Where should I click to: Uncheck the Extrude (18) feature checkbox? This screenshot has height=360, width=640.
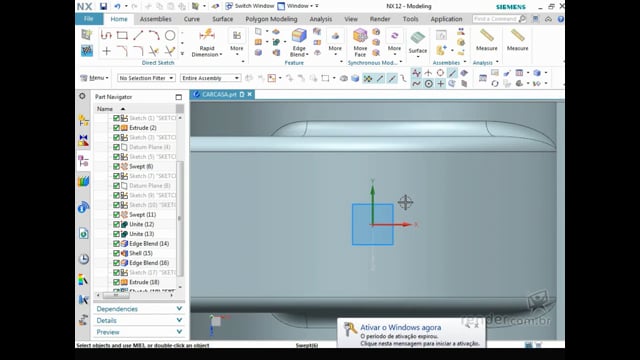point(116,282)
